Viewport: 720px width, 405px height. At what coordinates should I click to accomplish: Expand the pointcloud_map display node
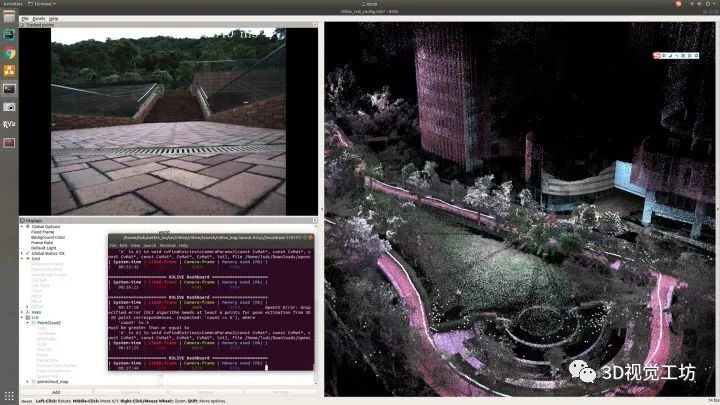coord(27,382)
